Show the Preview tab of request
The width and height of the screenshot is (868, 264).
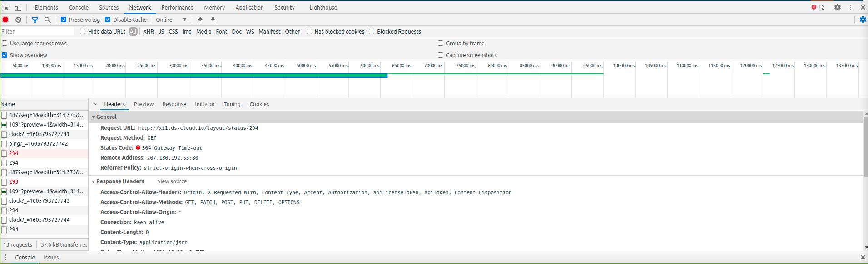pos(144,104)
